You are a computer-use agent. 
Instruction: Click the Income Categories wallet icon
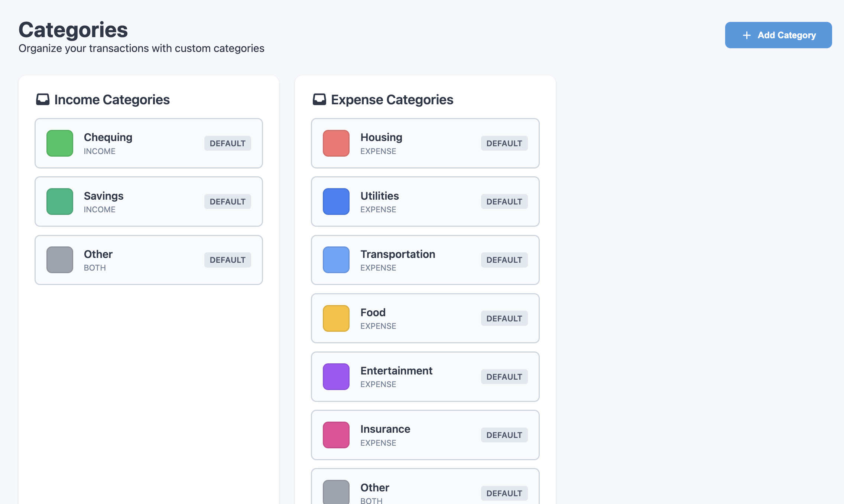[43, 99]
